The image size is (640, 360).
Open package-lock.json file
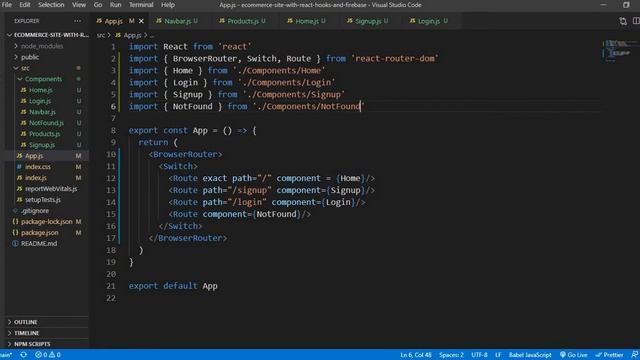pos(46,222)
